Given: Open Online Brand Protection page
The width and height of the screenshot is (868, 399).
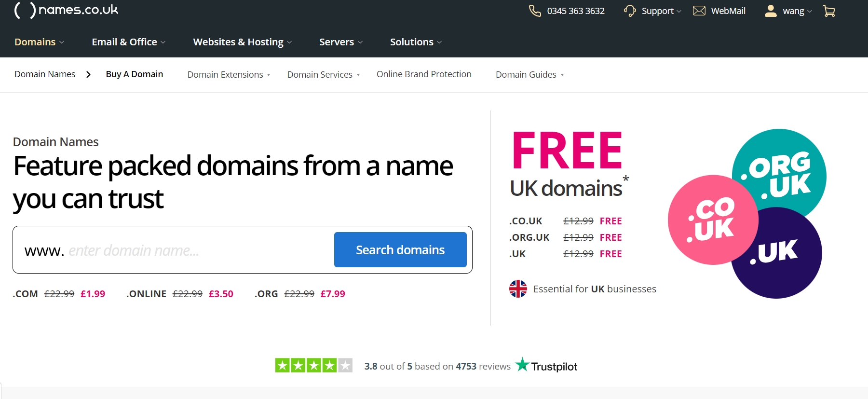Looking at the screenshot, I should 424,74.
